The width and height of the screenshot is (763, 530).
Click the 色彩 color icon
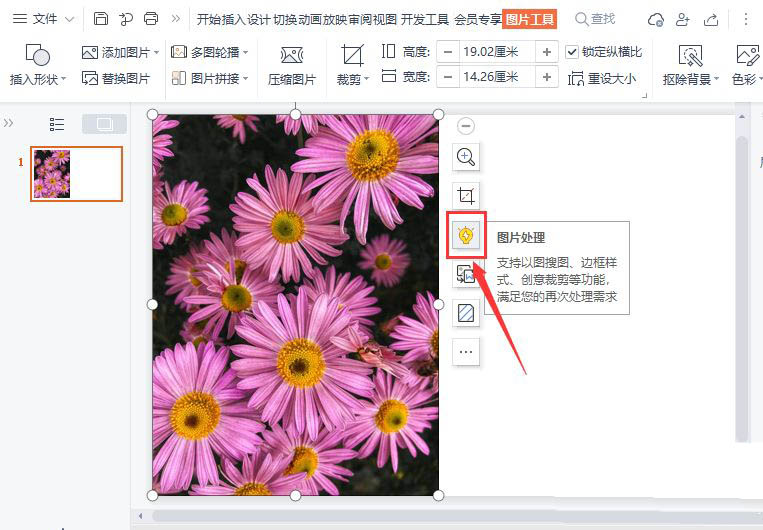coord(748,55)
